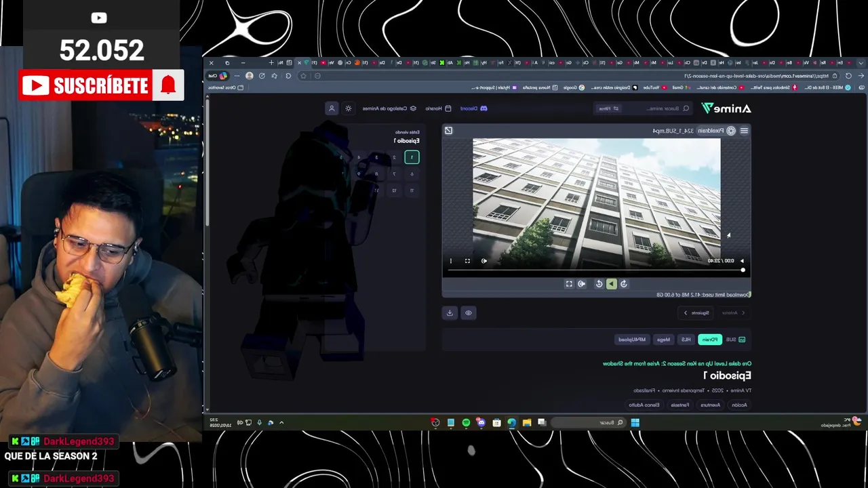Click the taskbar Buscar search box
This screenshot has width=868, height=488.
click(x=587, y=423)
